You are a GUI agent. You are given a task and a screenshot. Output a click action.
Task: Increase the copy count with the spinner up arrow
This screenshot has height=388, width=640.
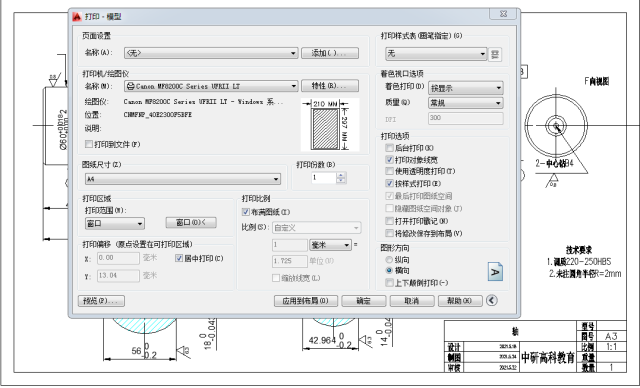341,175
